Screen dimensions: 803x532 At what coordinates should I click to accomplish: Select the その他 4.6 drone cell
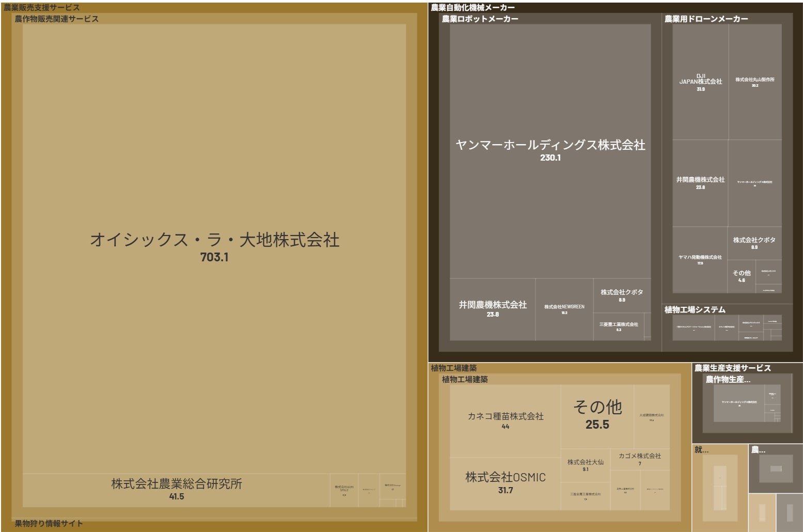click(x=742, y=276)
